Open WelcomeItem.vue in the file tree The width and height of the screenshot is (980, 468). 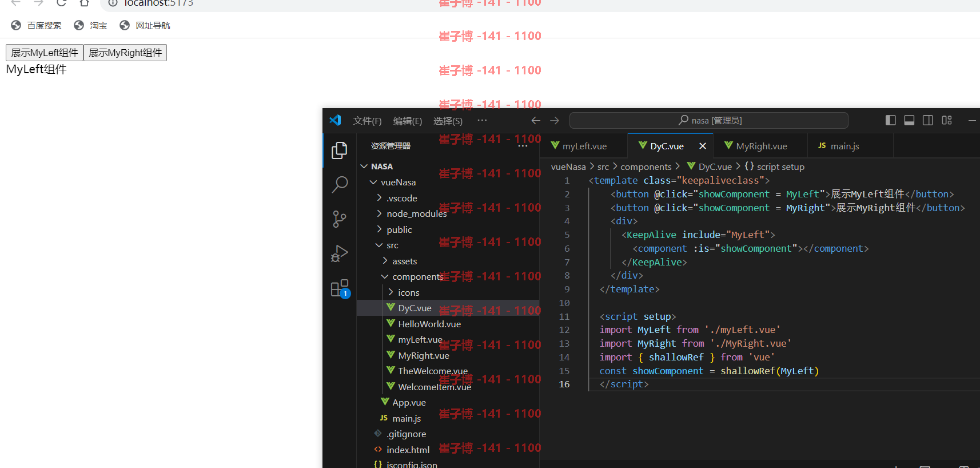(448, 387)
